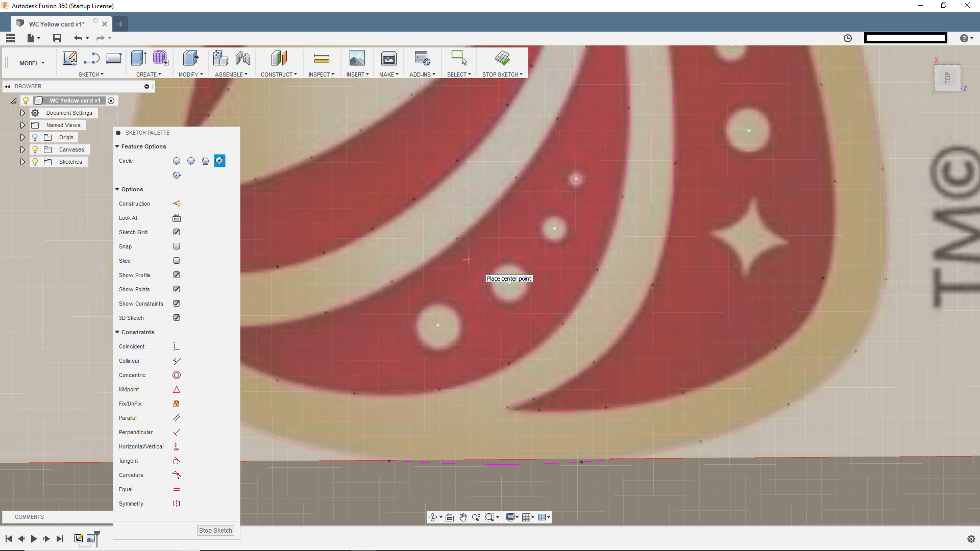Toggle the Sketch Grid checkbox
Screen dimensions: 980x551
[177, 232]
